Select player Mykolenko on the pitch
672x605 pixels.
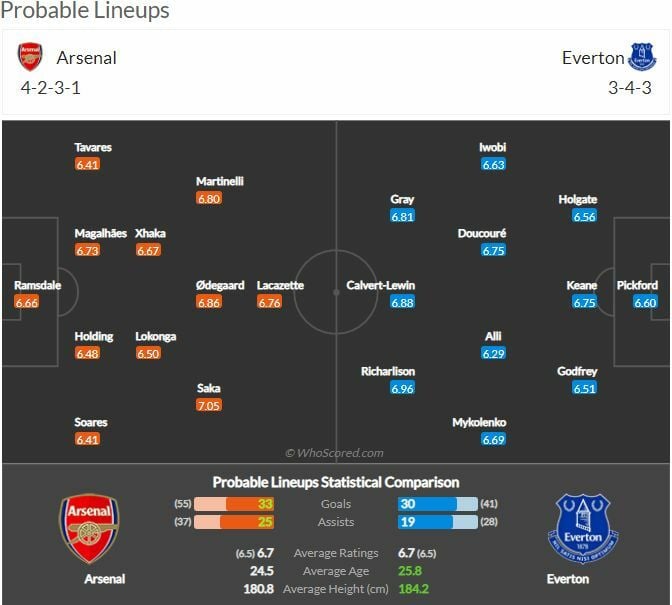point(479,422)
